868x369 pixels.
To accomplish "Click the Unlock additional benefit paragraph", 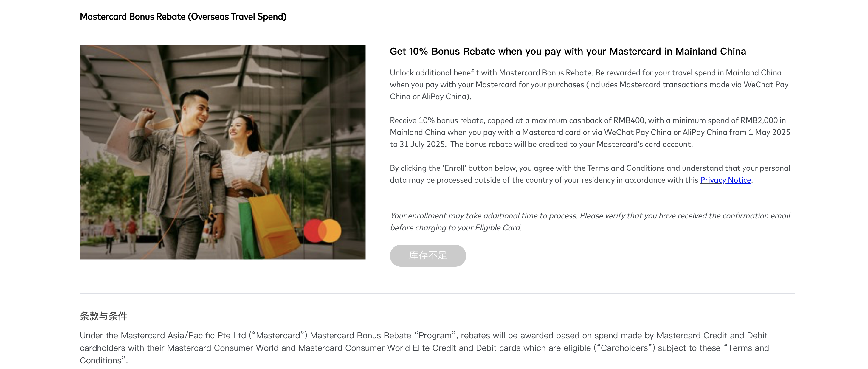I will 589,85.
